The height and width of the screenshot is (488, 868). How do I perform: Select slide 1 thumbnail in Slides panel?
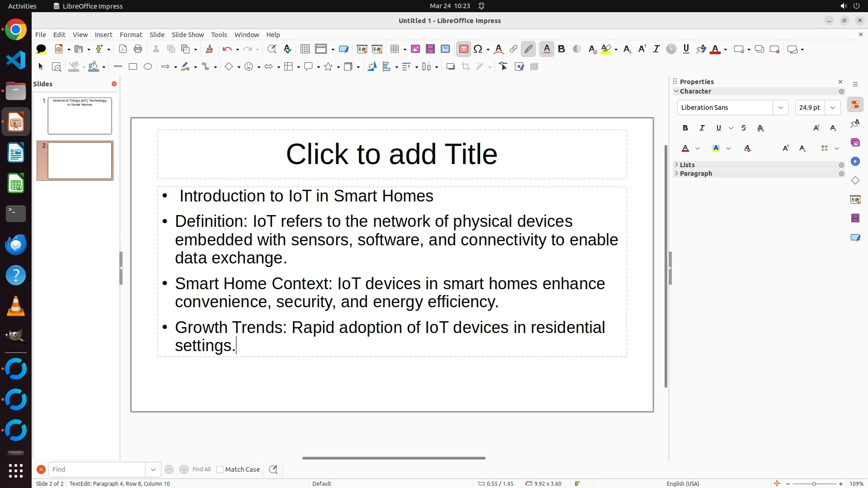tap(80, 116)
